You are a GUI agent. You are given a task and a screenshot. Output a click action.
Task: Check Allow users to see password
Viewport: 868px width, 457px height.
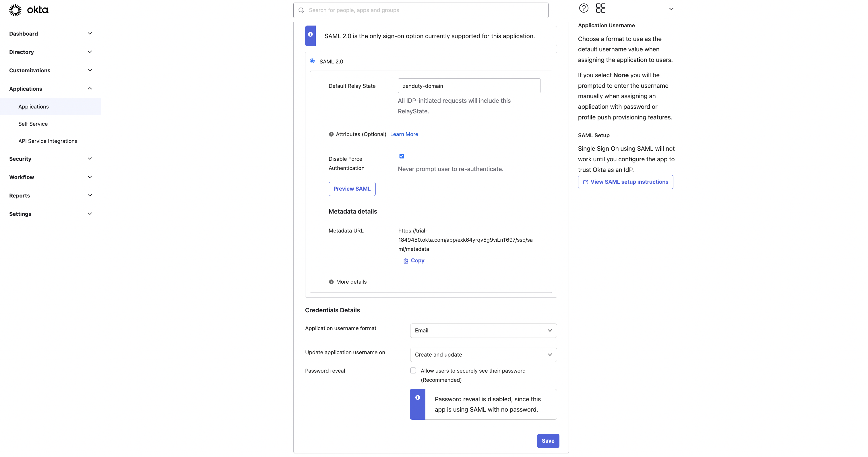tap(413, 370)
